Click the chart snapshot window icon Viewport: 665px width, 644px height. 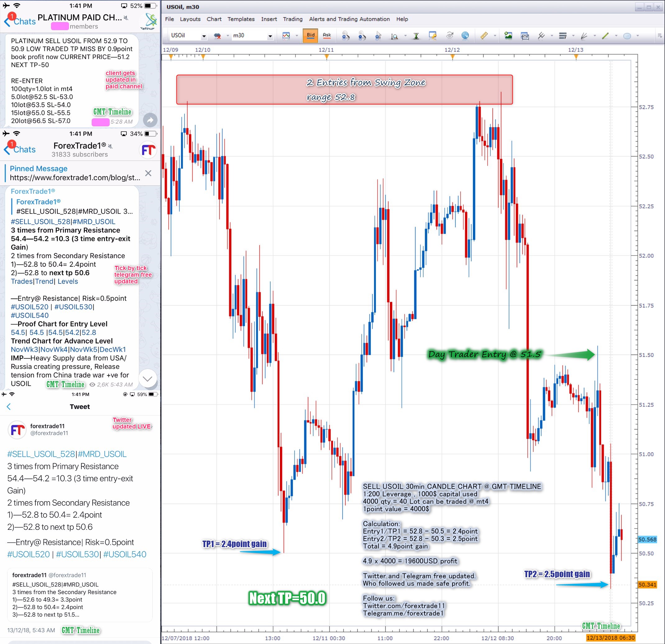tap(525, 36)
